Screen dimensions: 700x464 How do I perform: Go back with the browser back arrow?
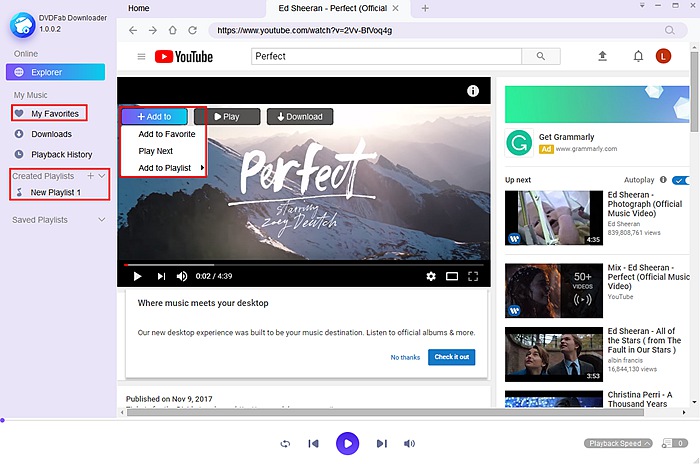pos(133,30)
